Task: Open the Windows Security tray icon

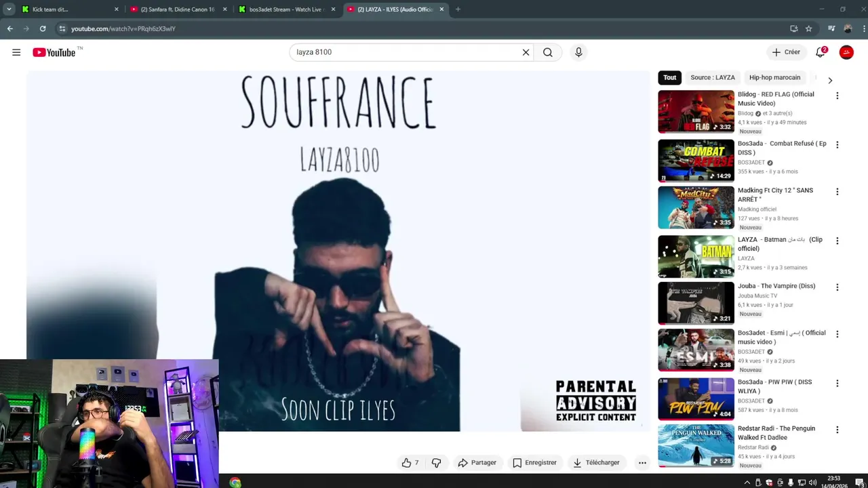Action: 769,483
